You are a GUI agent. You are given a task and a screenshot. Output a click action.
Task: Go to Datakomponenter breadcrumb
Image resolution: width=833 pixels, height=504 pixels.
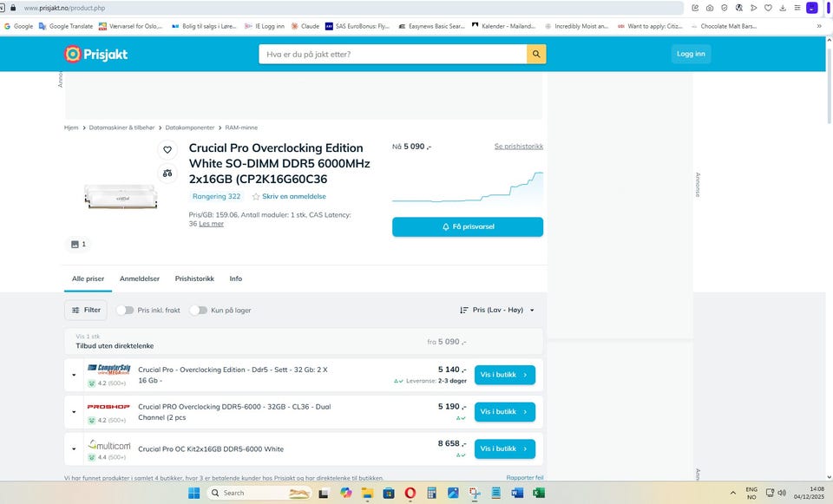pyautogui.click(x=190, y=128)
